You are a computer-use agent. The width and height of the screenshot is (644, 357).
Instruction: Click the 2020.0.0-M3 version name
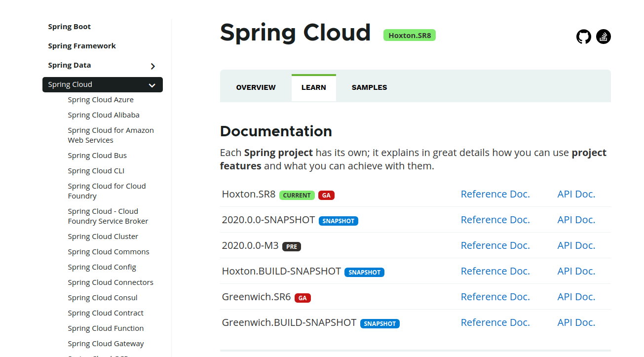click(x=250, y=245)
